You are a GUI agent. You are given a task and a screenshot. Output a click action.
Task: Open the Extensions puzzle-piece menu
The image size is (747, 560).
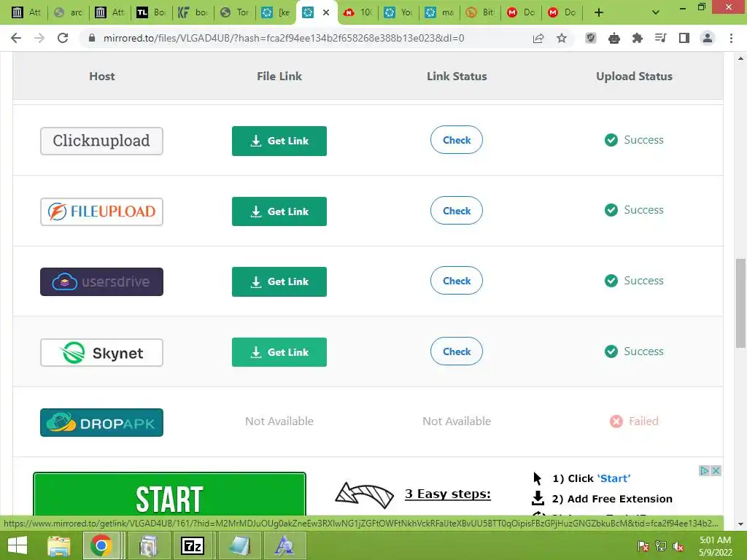click(638, 38)
